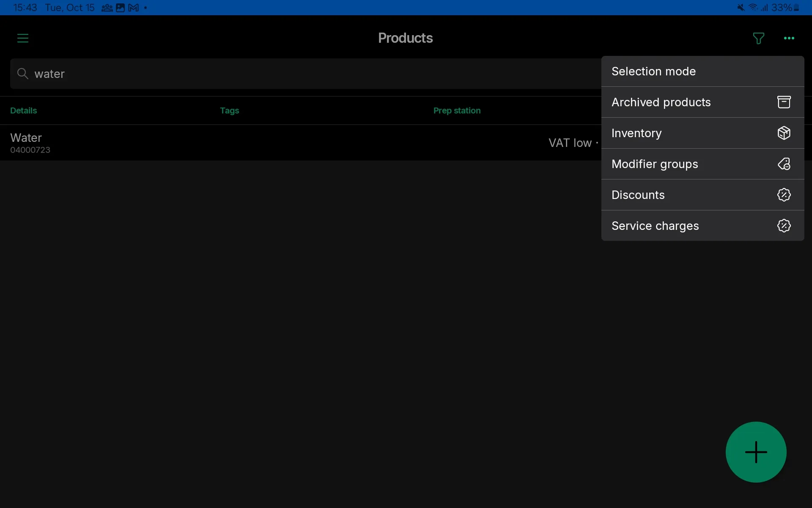Click the Archived products archive icon
Screen dimensions: 812x508
[784, 102]
